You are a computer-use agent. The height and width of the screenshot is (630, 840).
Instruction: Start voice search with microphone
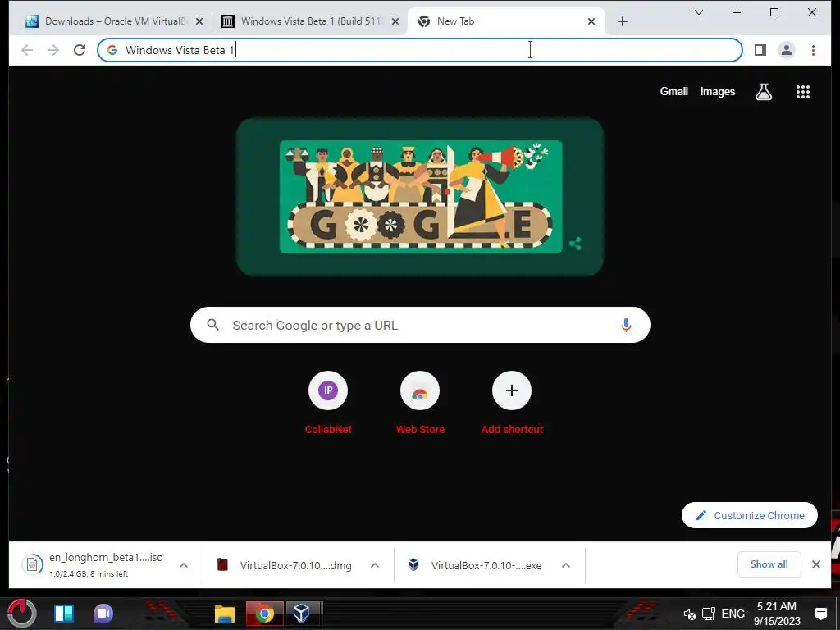point(626,325)
